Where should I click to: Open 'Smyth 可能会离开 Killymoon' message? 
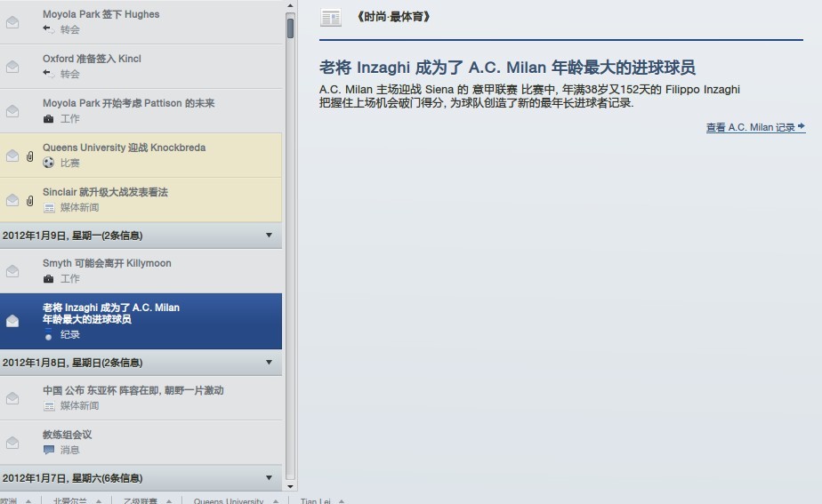141,271
